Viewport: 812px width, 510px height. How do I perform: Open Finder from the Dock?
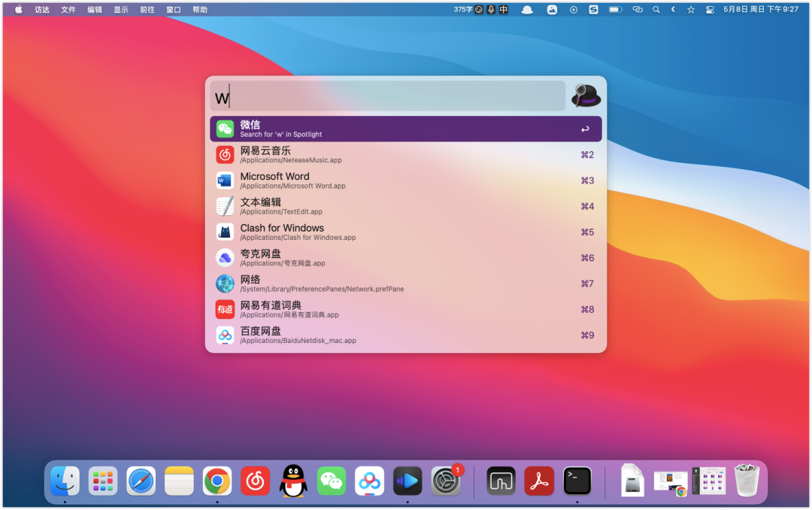(x=65, y=481)
